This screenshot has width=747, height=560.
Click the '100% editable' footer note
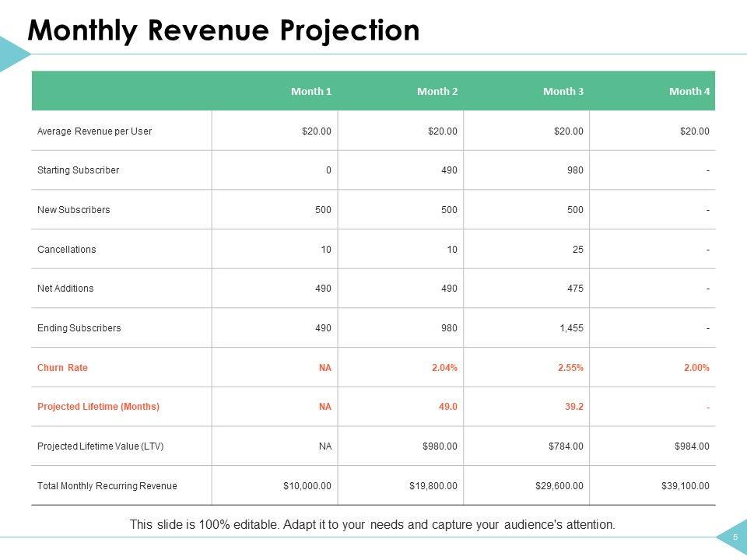point(373,525)
